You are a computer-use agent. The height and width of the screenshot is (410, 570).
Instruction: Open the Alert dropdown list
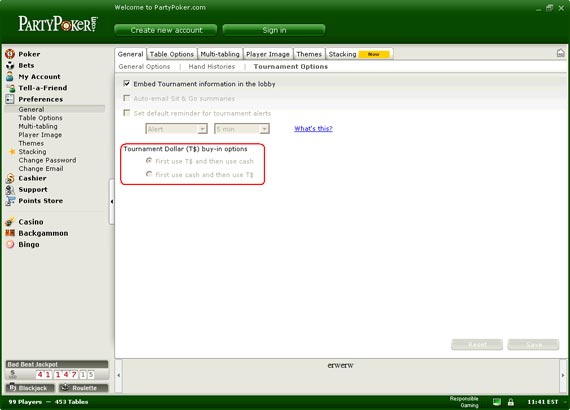click(176, 129)
